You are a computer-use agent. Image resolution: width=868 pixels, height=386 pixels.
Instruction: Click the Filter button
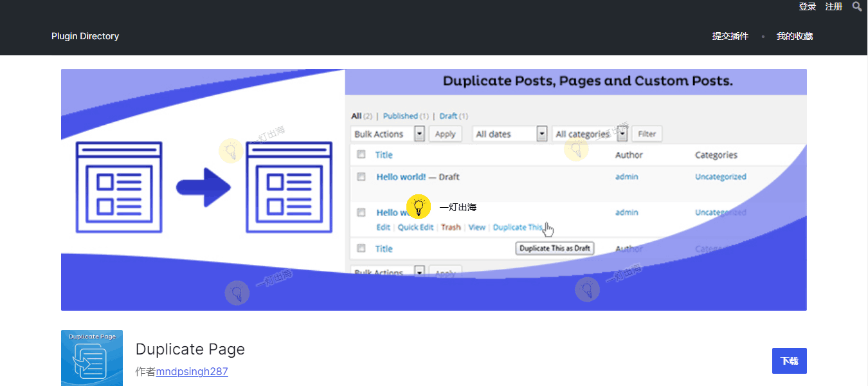click(x=646, y=133)
